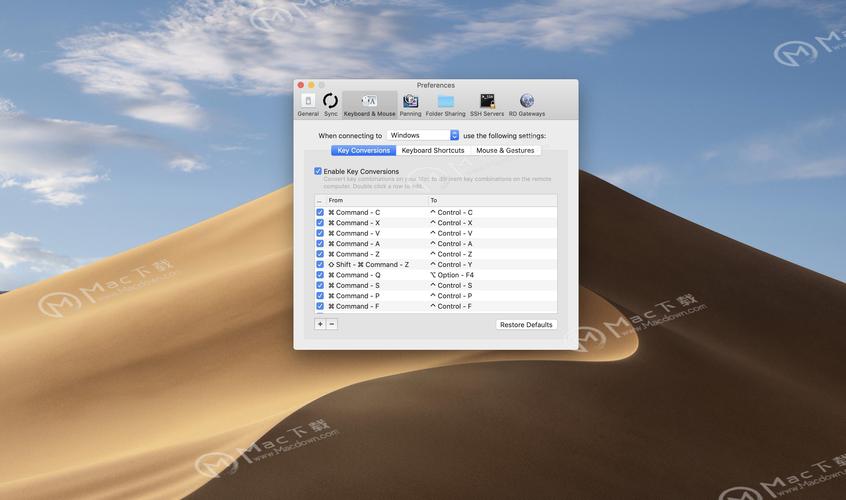Sort by the From column header
Viewport: 846px width, 500px height.
[376, 200]
